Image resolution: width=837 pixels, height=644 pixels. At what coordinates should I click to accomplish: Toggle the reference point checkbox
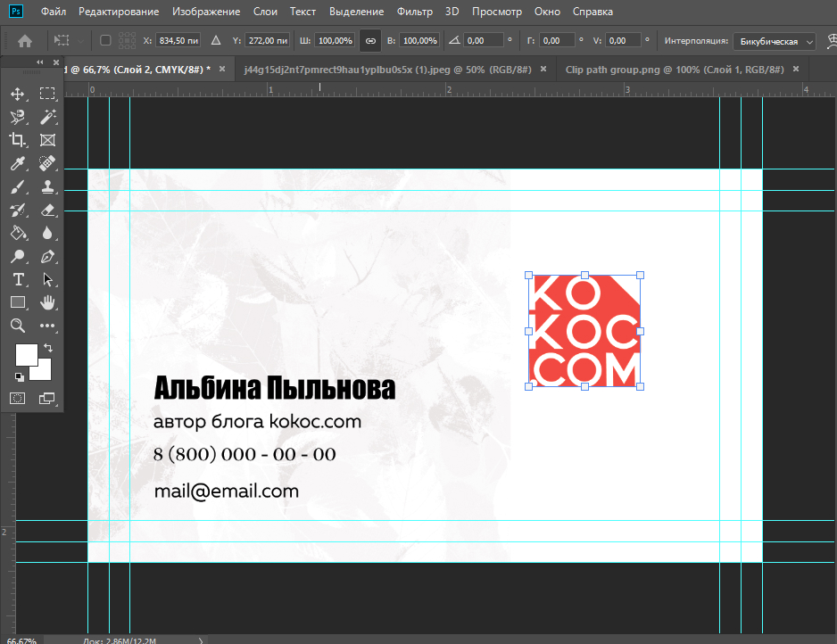click(105, 41)
